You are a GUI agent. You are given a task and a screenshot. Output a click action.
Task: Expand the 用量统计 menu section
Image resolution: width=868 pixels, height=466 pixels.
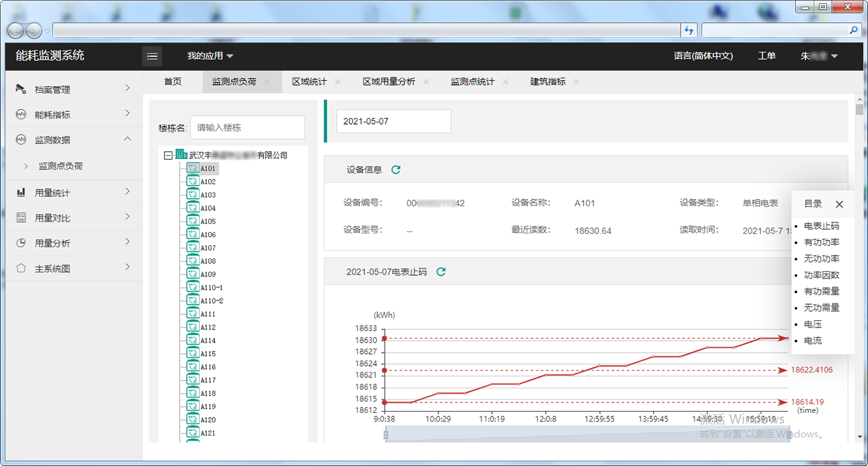point(127,192)
